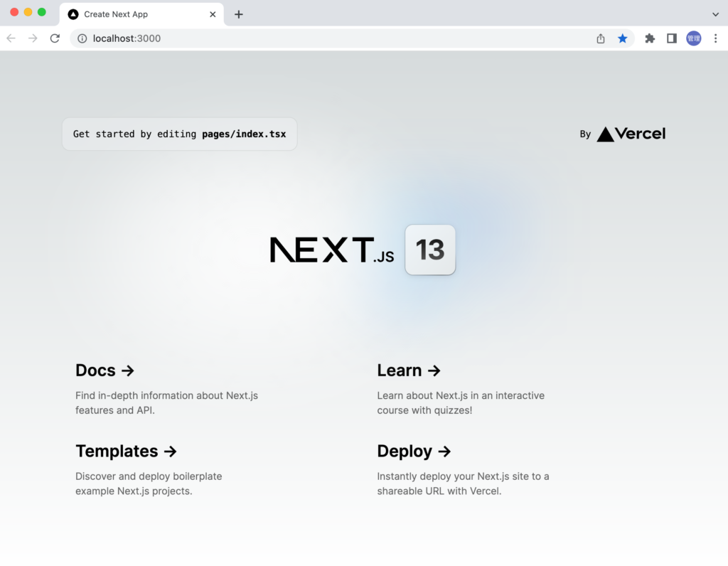
Task: Reload the page with the refresh icon
Action: 55,38
